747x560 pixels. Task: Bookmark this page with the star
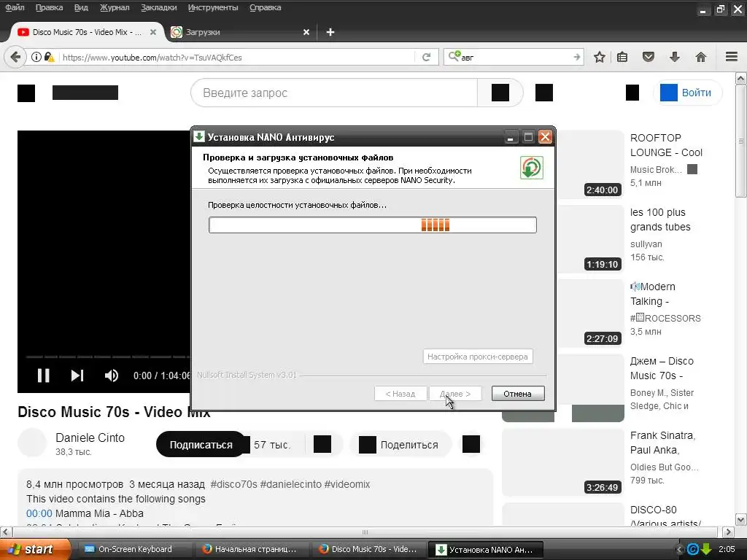pyautogui.click(x=600, y=57)
